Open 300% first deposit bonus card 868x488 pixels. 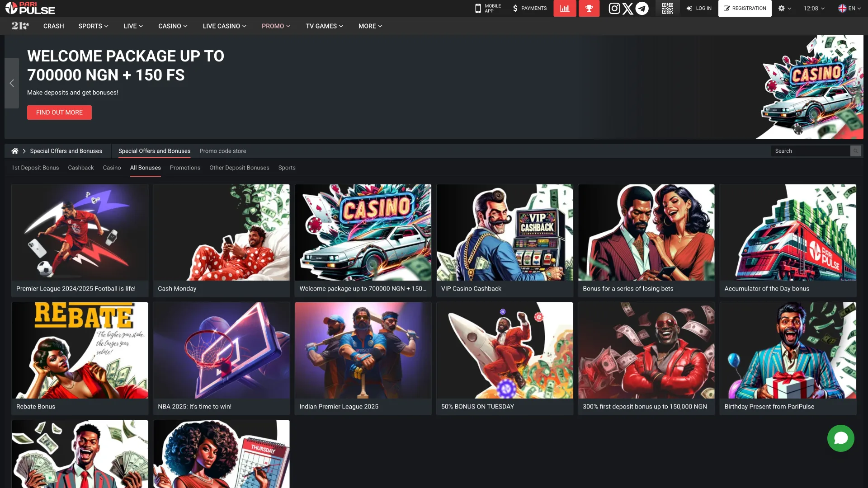pyautogui.click(x=646, y=358)
